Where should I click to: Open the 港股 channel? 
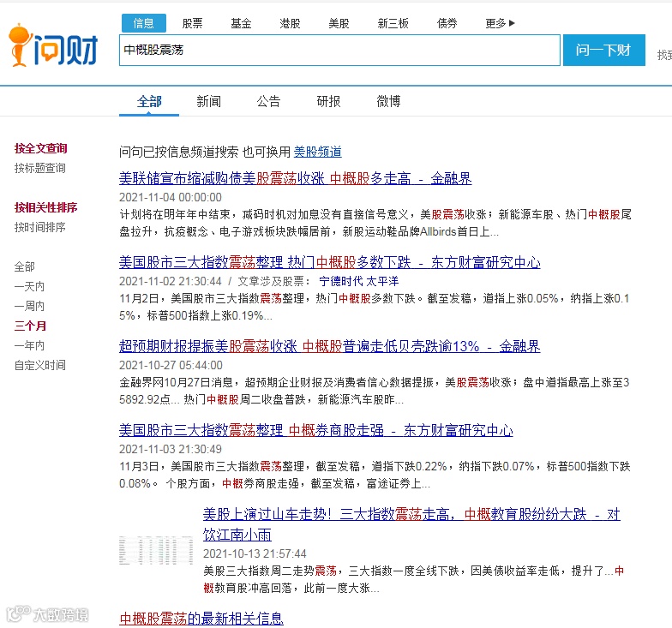[290, 23]
